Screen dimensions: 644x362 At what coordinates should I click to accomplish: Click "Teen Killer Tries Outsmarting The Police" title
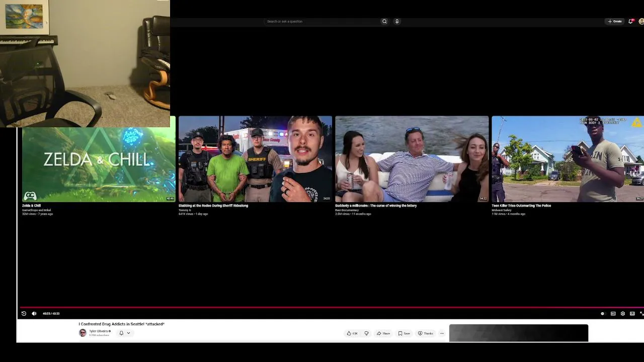pyautogui.click(x=521, y=206)
